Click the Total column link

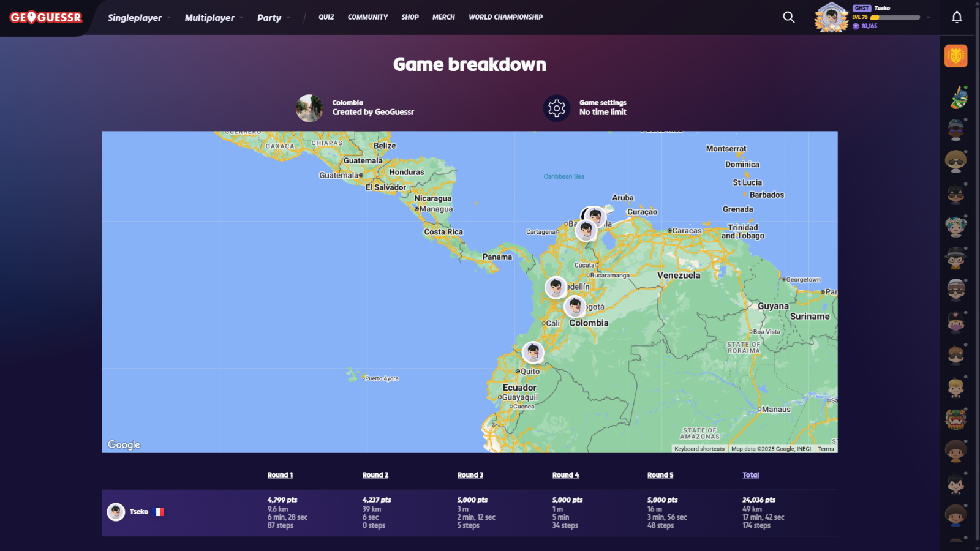coord(750,475)
